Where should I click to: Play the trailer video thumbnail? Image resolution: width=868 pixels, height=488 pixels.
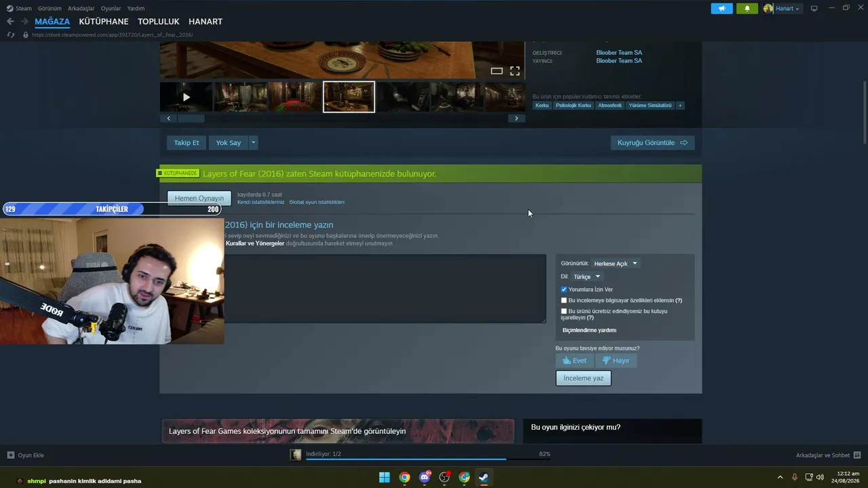186,97
